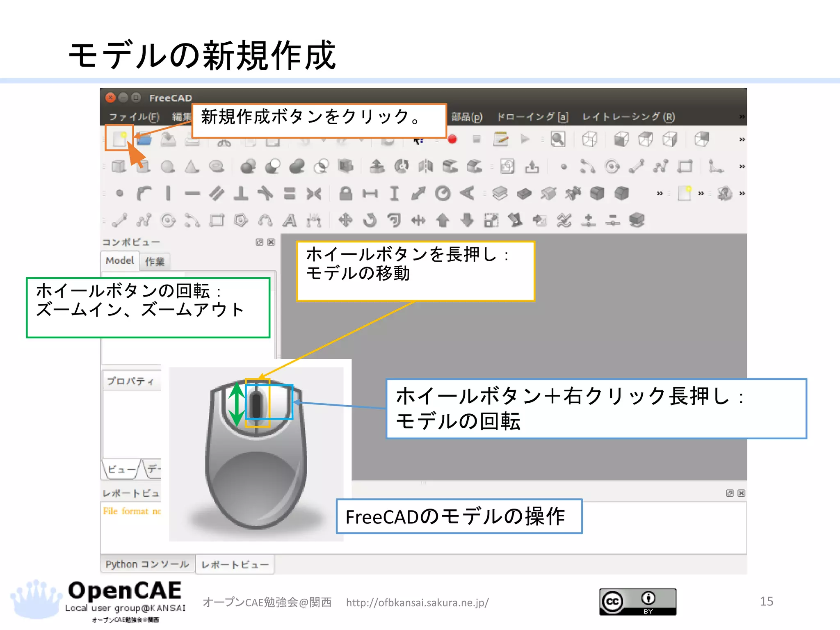Click the Lock constraint padlock icon
840x630 pixels.
(x=346, y=193)
